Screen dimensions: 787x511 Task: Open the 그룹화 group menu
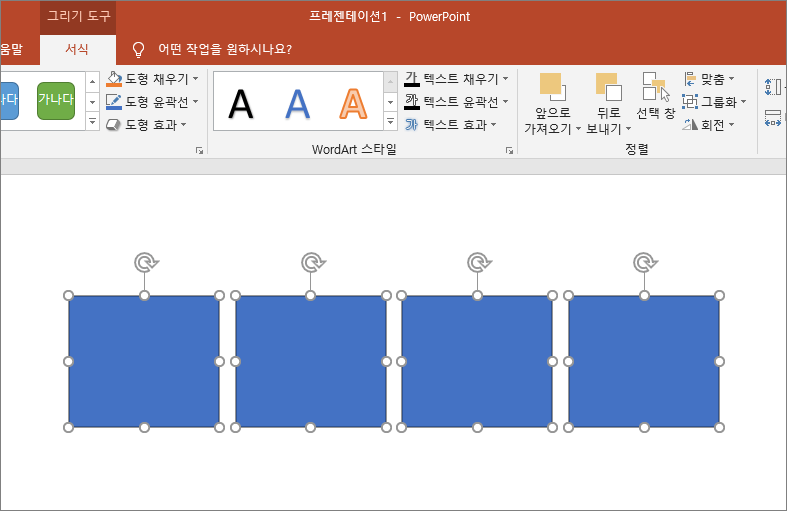point(714,102)
